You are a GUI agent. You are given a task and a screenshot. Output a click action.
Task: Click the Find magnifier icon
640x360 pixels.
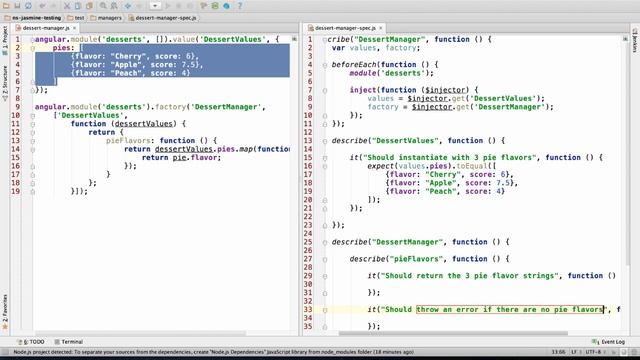point(103,6)
